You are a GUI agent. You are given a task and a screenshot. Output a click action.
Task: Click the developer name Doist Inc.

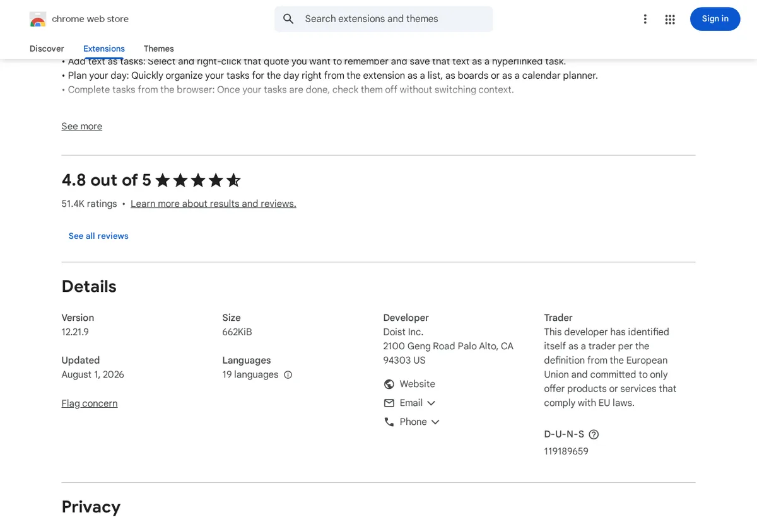pos(403,332)
